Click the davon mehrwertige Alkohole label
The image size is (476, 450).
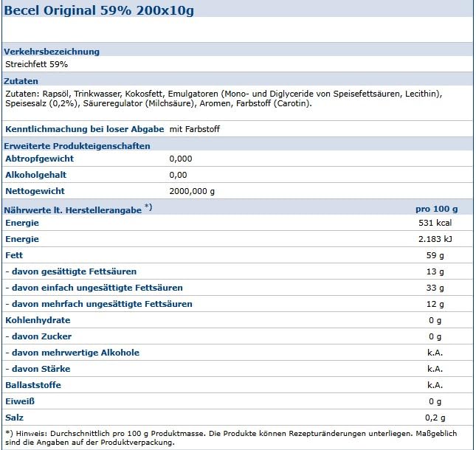(72, 353)
